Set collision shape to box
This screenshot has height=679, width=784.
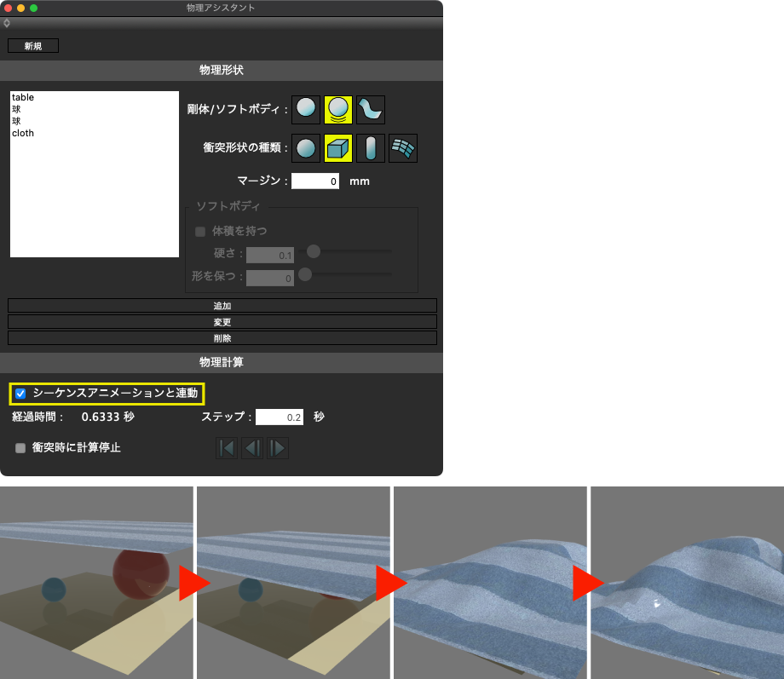point(338,148)
